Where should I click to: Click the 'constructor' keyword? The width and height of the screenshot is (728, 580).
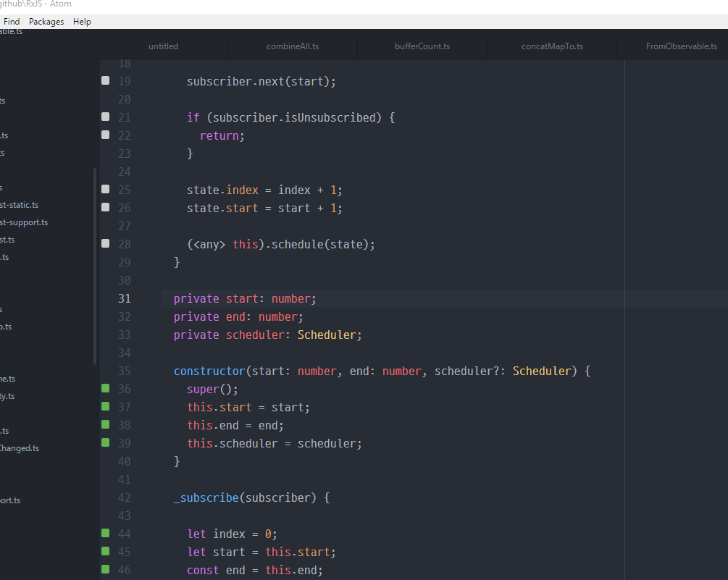[x=209, y=371]
